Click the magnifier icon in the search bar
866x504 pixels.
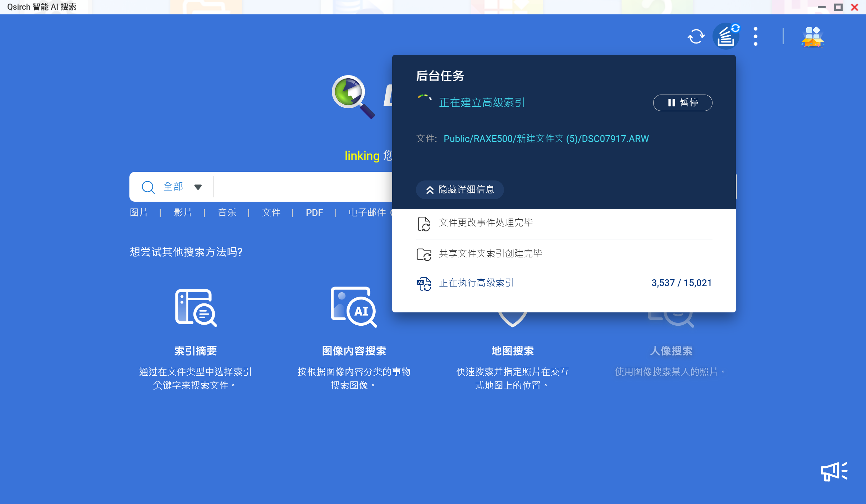(x=148, y=187)
